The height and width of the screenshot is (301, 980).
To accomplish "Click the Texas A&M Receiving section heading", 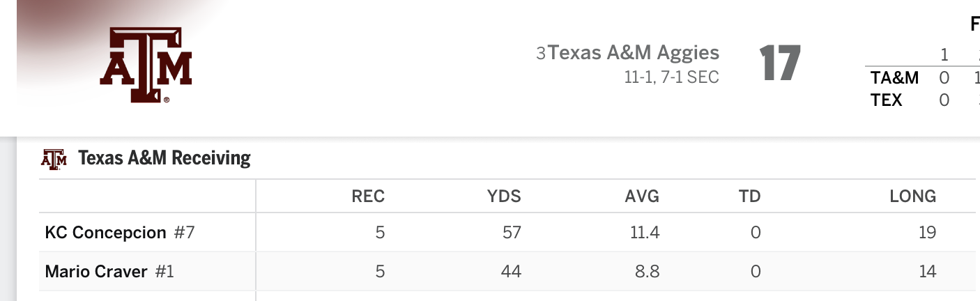I will coord(164,159).
